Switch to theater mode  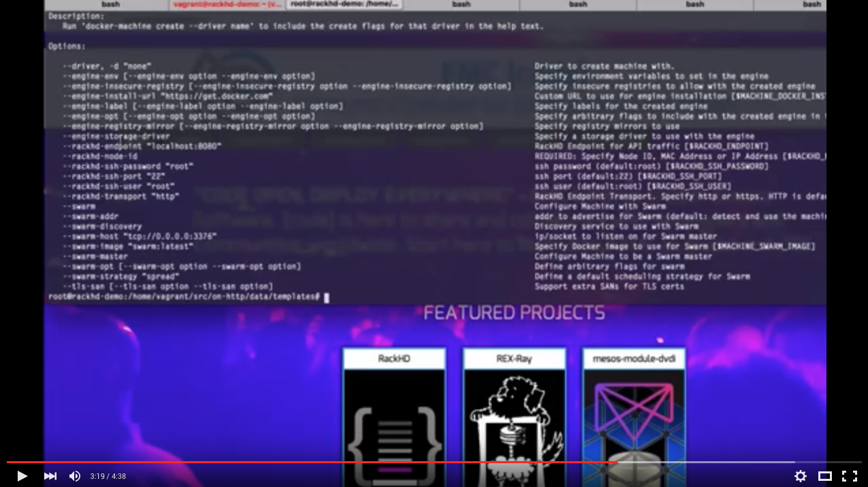[824, 476]
